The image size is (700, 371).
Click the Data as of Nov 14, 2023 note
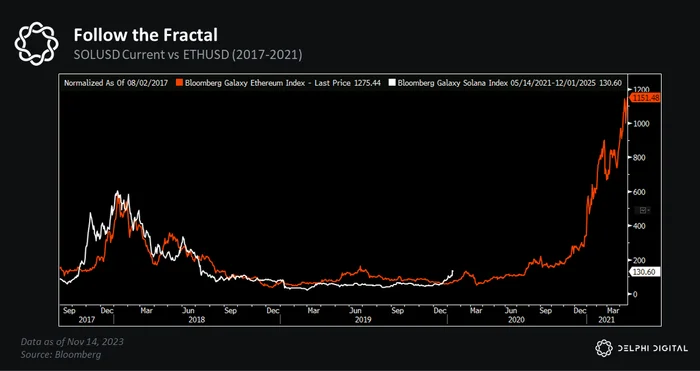(x=72, y=342)
